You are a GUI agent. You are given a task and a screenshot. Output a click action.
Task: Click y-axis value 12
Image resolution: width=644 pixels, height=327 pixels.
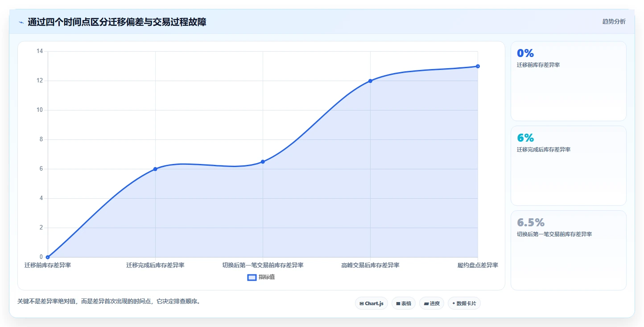pyautogui.click(x=40, y=81)
